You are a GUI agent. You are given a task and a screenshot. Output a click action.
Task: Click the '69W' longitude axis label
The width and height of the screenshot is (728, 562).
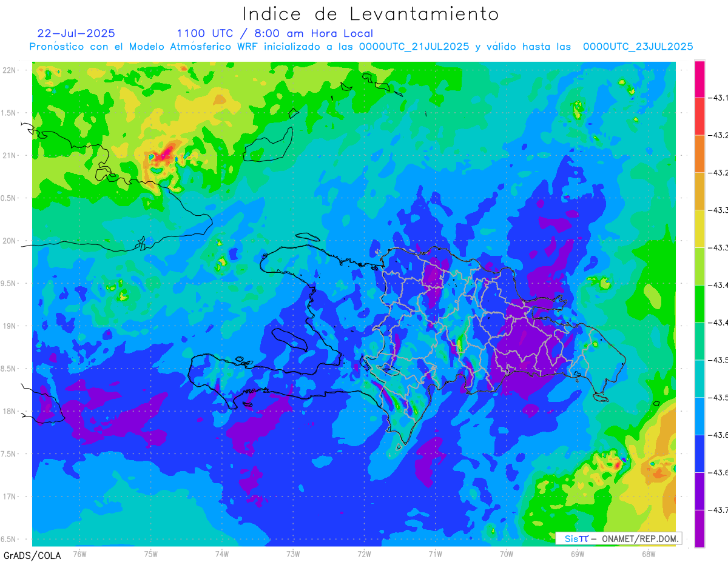click(x=578, y=554)
